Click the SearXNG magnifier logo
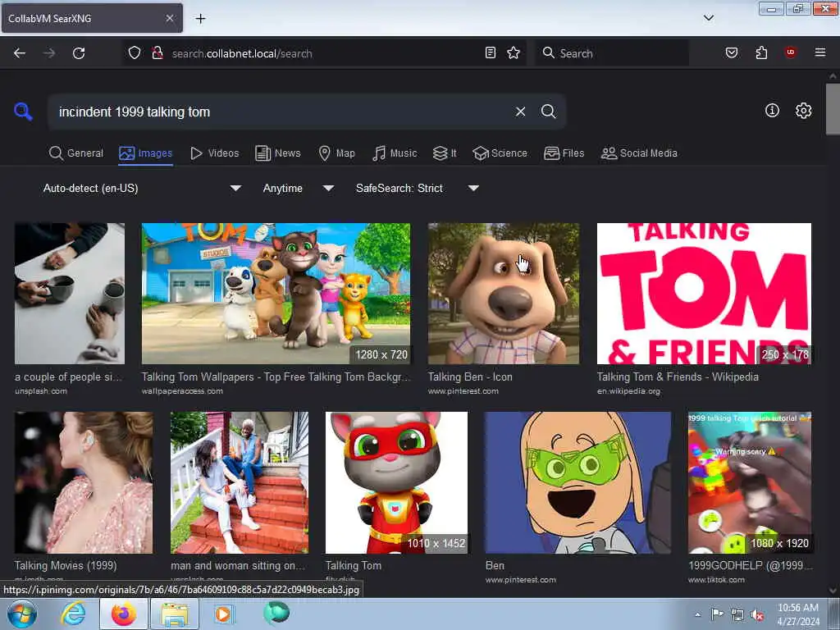The width and height of the screenshot is (840, 630). [x=23, y=112]
